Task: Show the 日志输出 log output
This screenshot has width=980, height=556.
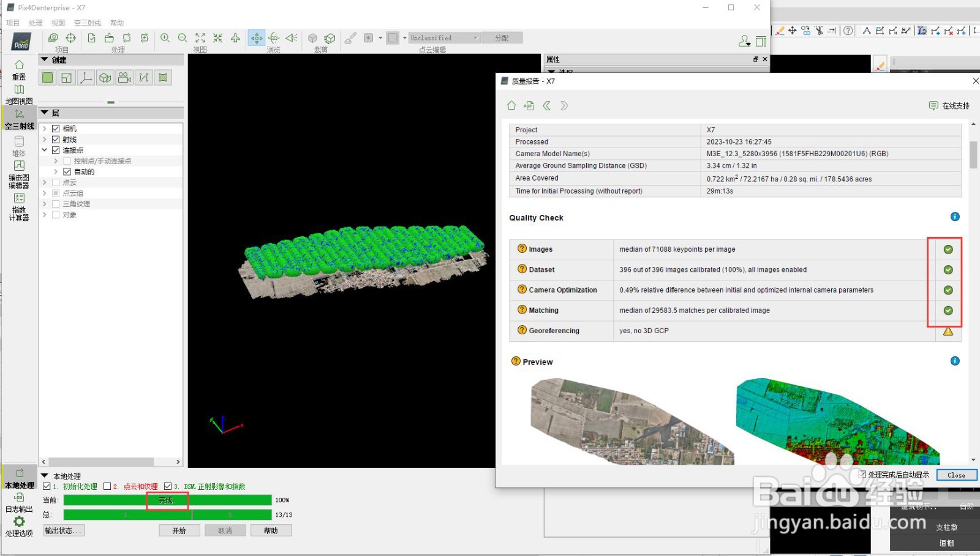Action: pyautogui.click(x=19, y=503)
